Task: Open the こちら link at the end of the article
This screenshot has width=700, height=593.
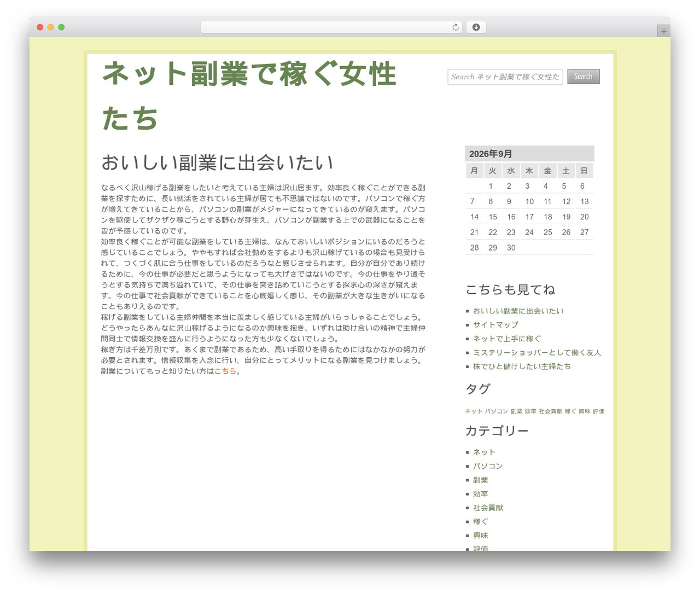Action: coord(225,371)
